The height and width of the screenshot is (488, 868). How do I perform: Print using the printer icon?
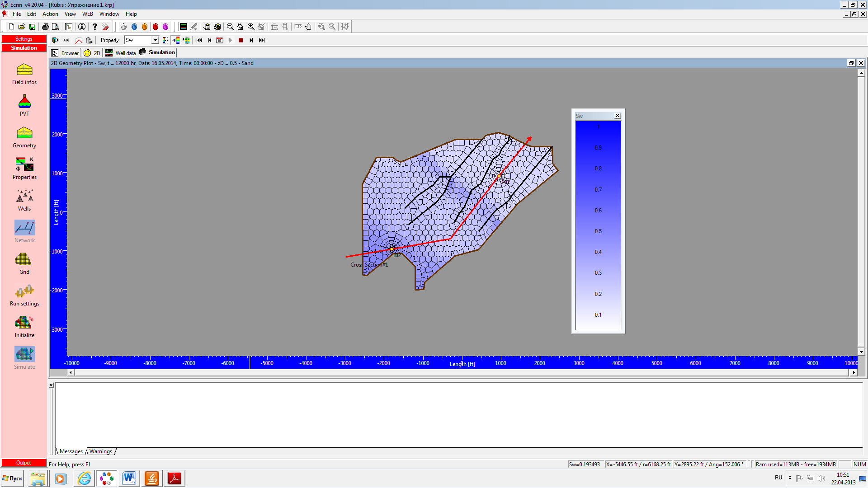pos(45,27)
